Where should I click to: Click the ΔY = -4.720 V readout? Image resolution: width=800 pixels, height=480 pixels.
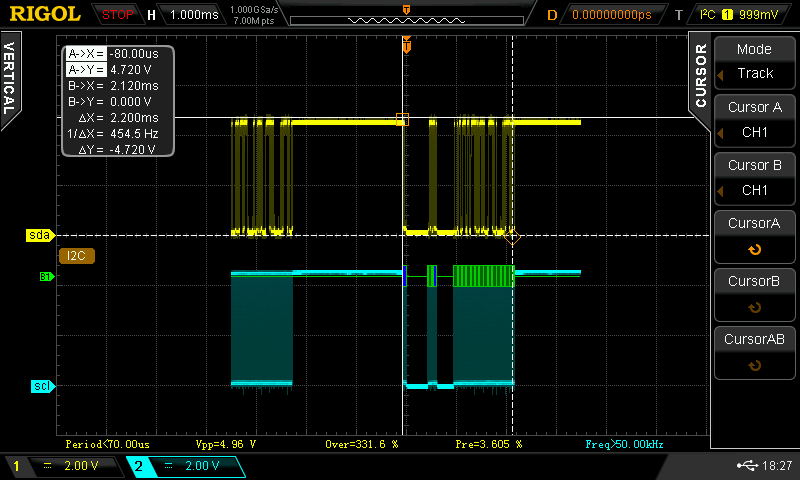click(117, 149)
